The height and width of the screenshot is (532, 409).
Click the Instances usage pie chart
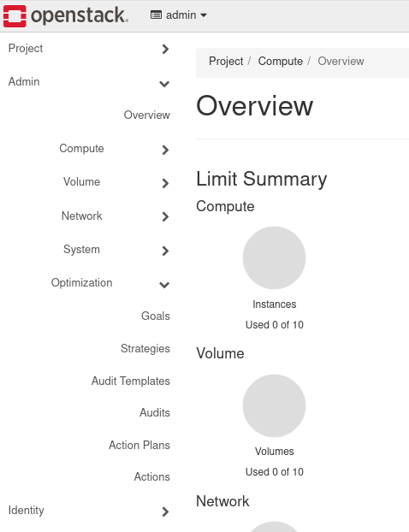275,257
